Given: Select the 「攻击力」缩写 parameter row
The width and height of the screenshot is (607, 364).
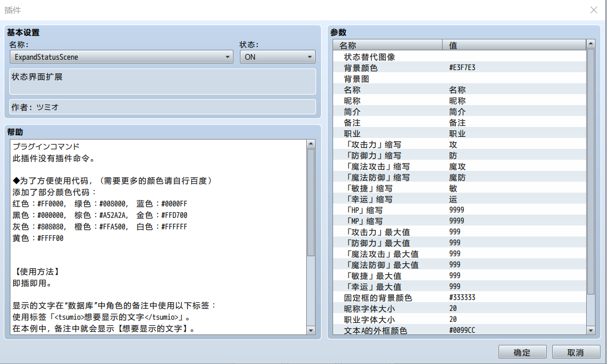Looking at the screenshot, I should (460, 145).
